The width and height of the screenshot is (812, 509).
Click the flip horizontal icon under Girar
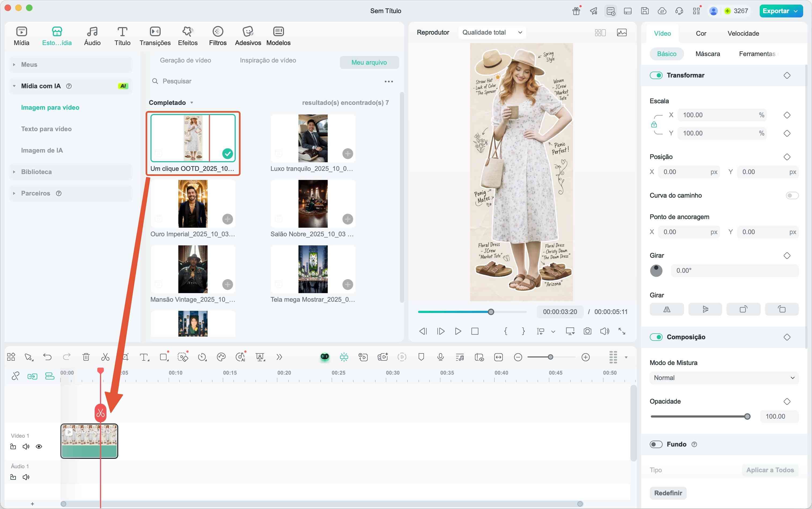(x=667, y=309)
